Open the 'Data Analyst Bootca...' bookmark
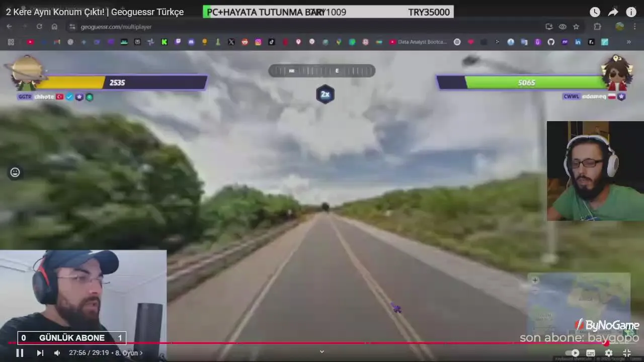644x362 pixels. click(x=418, y=42)
